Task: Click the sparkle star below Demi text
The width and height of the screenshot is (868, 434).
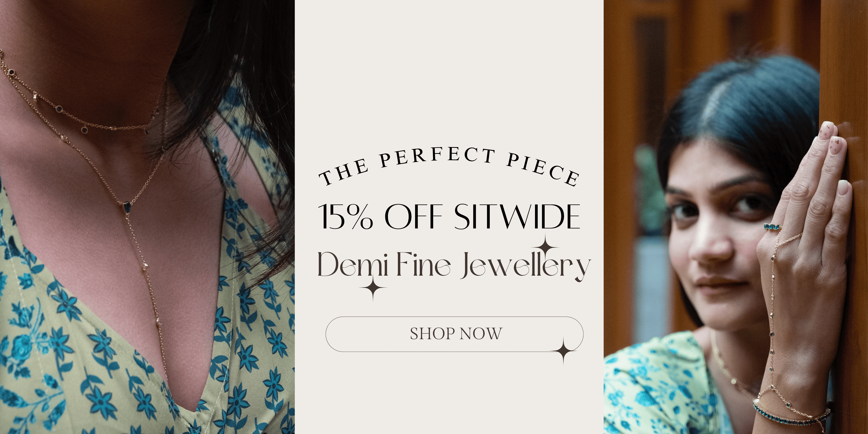Action: [x=373, y=287]
